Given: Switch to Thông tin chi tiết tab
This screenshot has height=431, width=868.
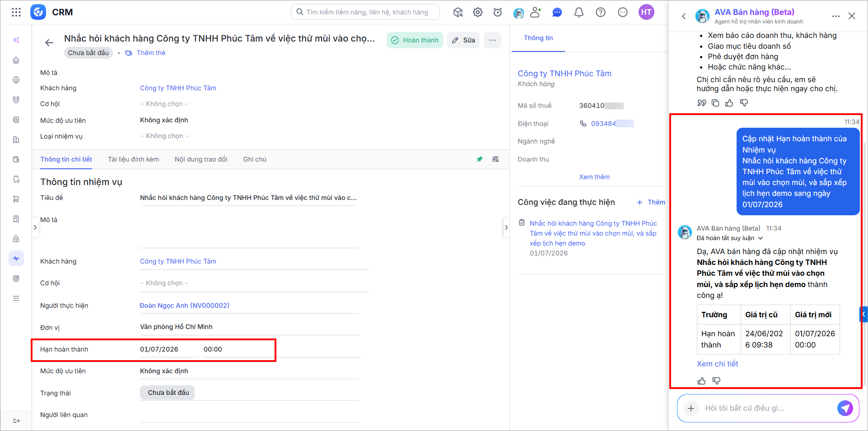Looking at the screenshot, I should [66, 159].
